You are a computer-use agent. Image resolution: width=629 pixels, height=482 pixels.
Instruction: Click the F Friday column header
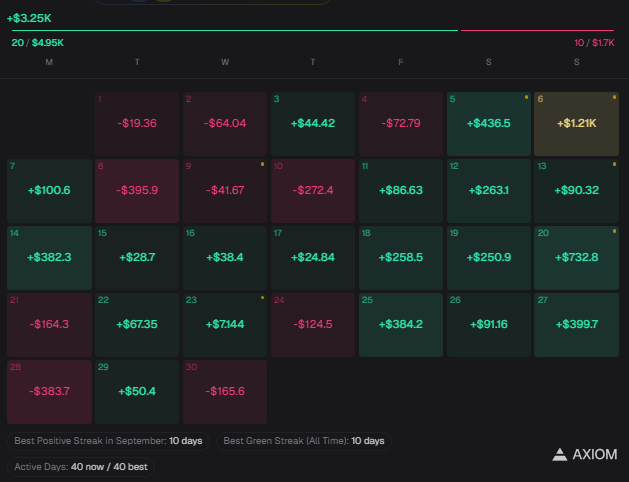[x=400, y=62]
